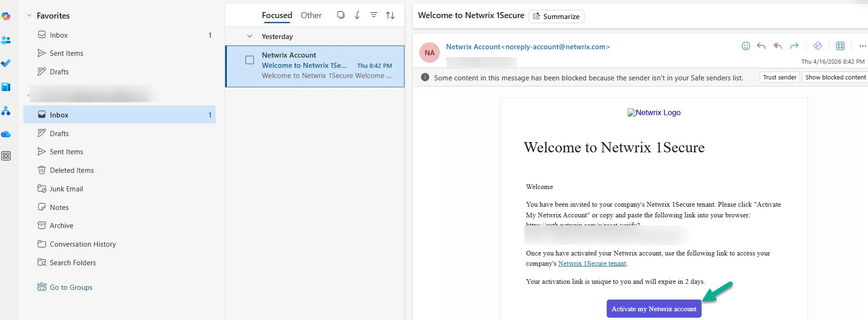The width and height of the screenshot is (868, 320).
Task: Click the Trust sender button
Action: [x=780, y=77]
